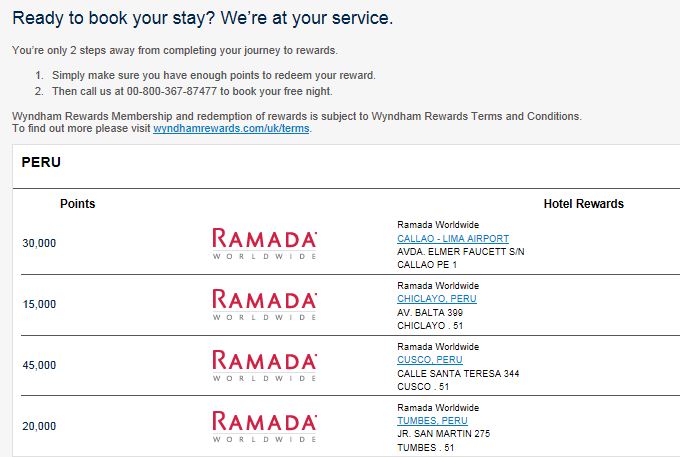Select the 45,000 points value
Viewport: 680px width, 457px height.
[39, 365]
